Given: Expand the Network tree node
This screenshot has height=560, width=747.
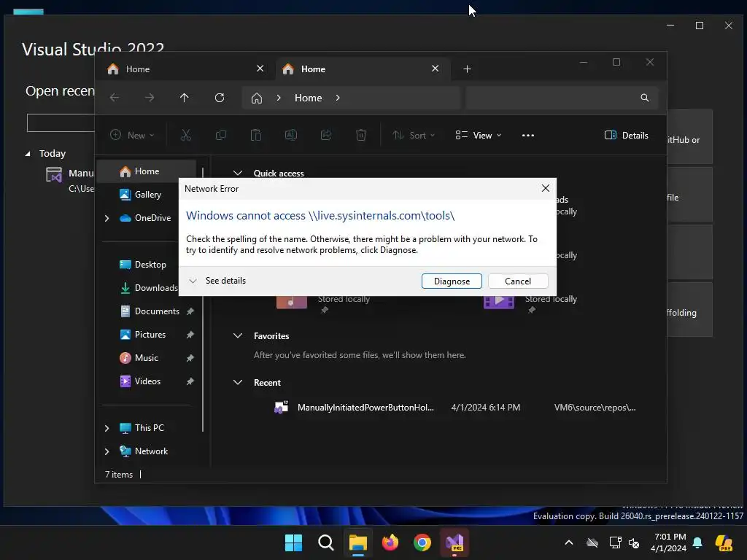Looking at the screenshot, I should point(107,451).
